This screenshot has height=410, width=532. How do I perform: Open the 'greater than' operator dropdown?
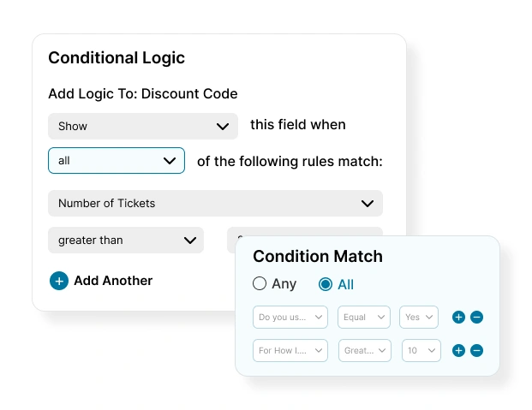[x=126, y=241]
